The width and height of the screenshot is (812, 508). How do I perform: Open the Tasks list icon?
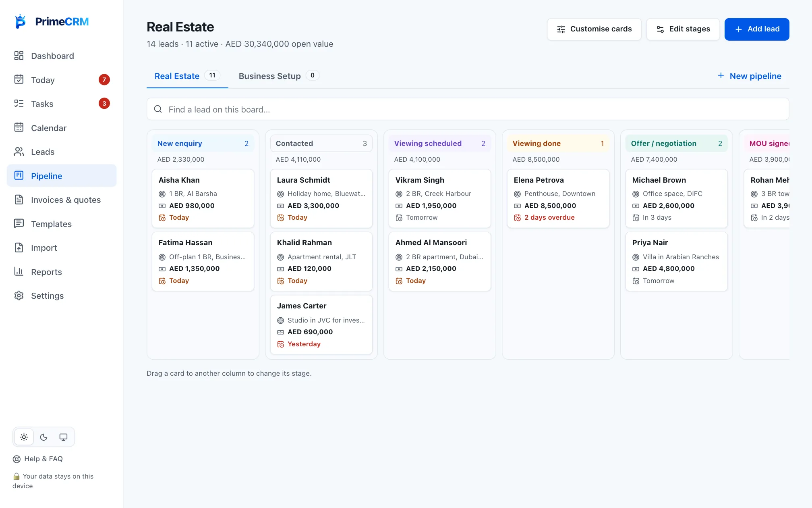(x=19, y=104)
